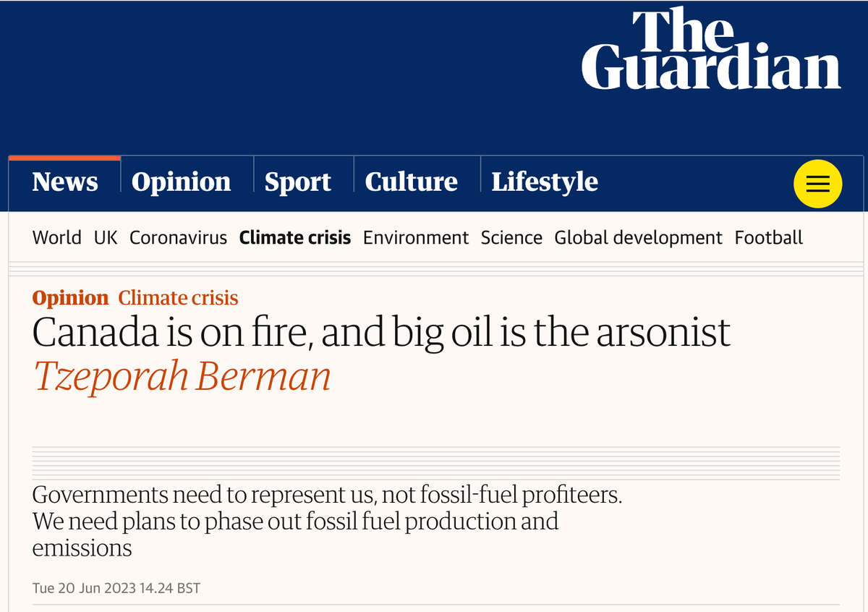Image resolution: width=868 pixels, height=612 pixels.
Task: Click the Tue 20 Jun 2023 timestamp
Action: pos(116,588)
